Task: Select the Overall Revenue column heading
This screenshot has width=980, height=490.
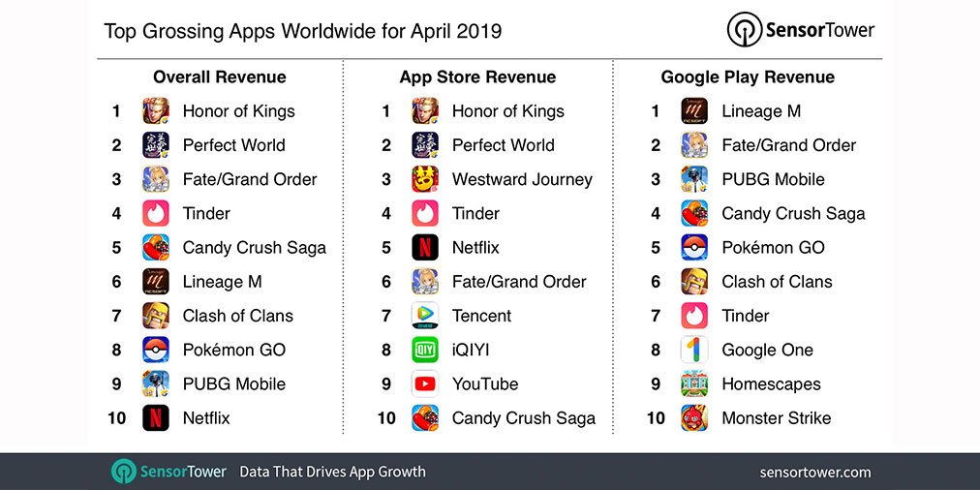Action: pyautogui.click(x=220, y=77)
